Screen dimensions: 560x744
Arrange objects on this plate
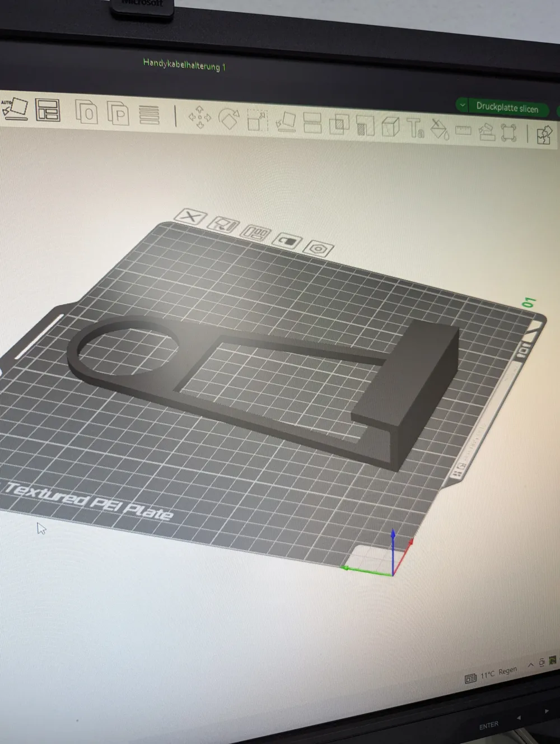coord(256,232)
